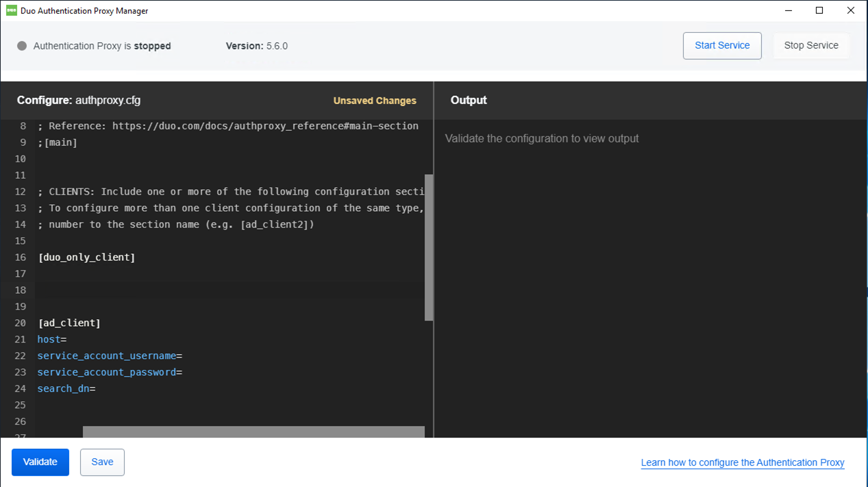Click the Start Service button
The image size is (868, 487).
click(x=722, y=46)
